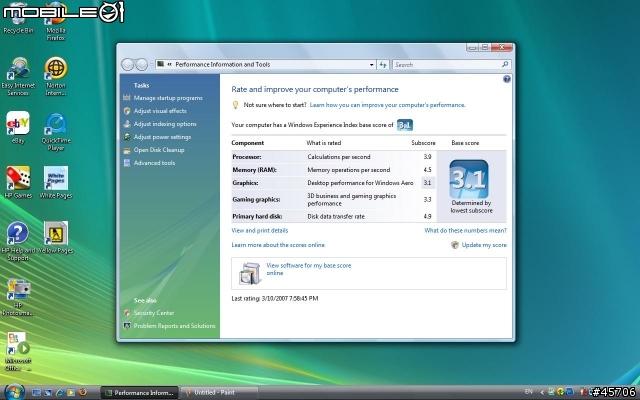
Task: Expand hidden system tray icons arrow
Action: coord(542,392)
